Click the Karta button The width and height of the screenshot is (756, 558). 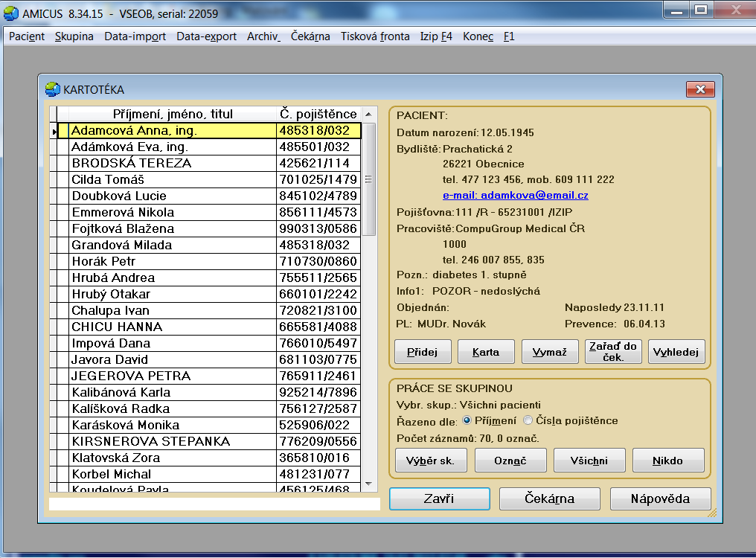click(x=485, y=352)
